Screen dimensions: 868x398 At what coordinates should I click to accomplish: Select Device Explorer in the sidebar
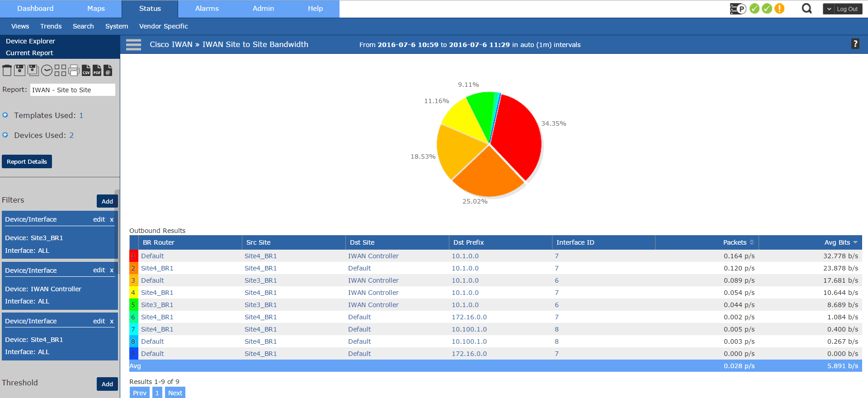(x=30, y=41)
